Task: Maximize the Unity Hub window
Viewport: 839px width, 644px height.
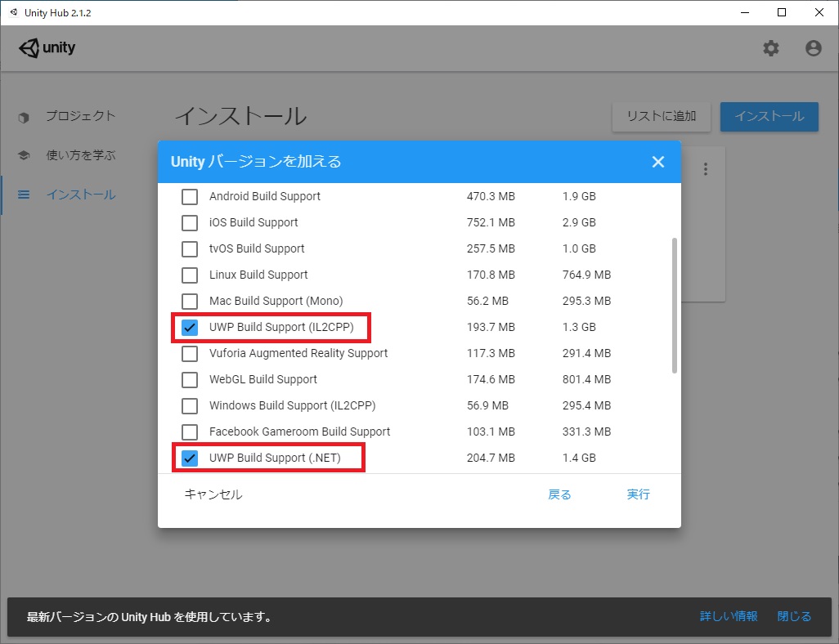Action: coord(782,12)
